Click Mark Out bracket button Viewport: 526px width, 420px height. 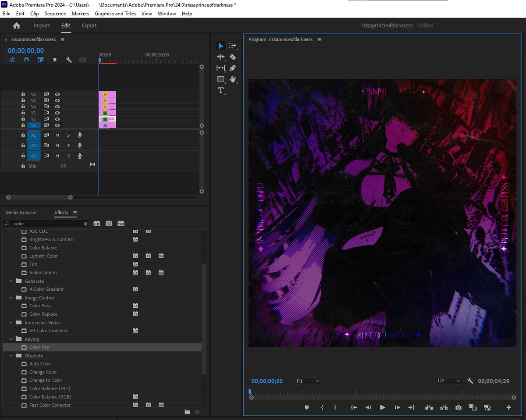point(335,407)
